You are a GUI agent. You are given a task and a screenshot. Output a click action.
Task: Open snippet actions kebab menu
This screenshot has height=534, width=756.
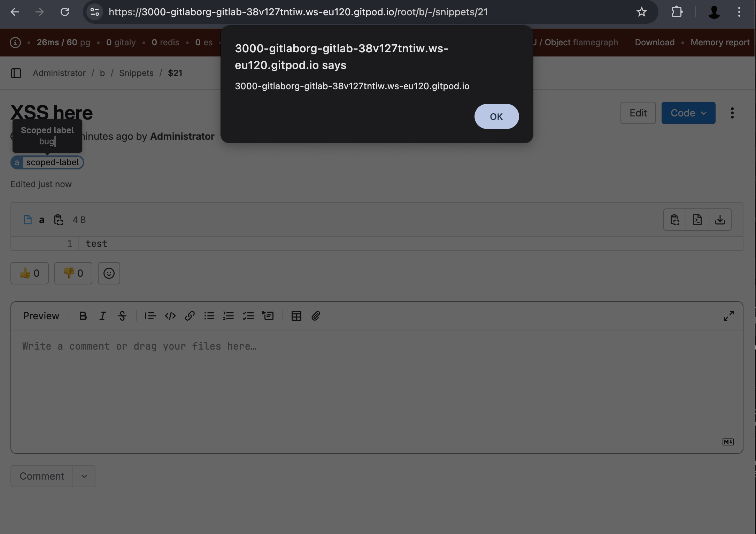click(x=732, y=113)
